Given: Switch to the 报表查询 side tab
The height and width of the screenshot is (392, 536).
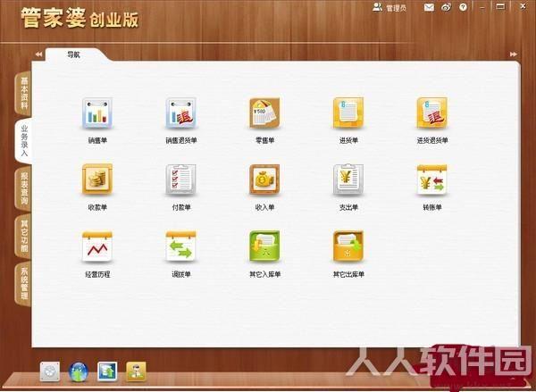Looking at the screenshot, I should [x=24, y=188].
